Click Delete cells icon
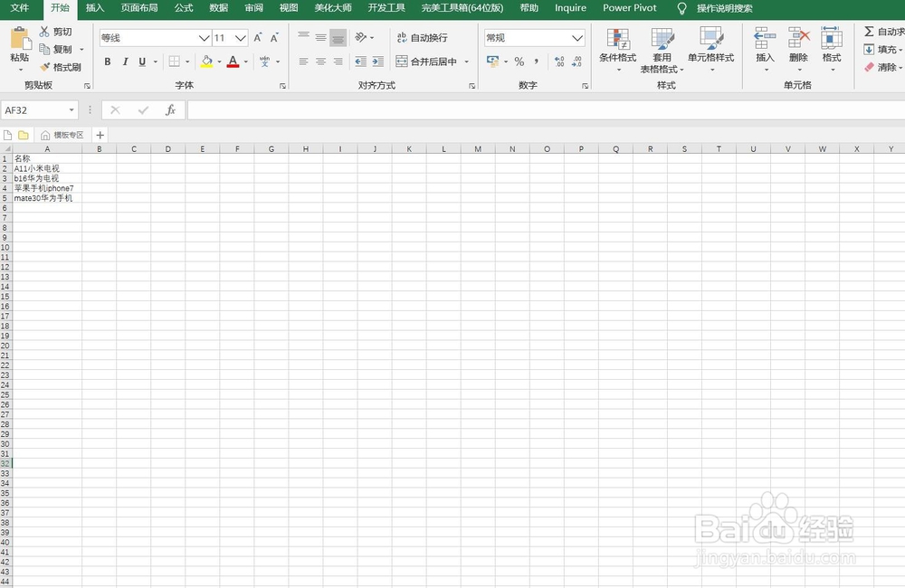 click(799, 39)
